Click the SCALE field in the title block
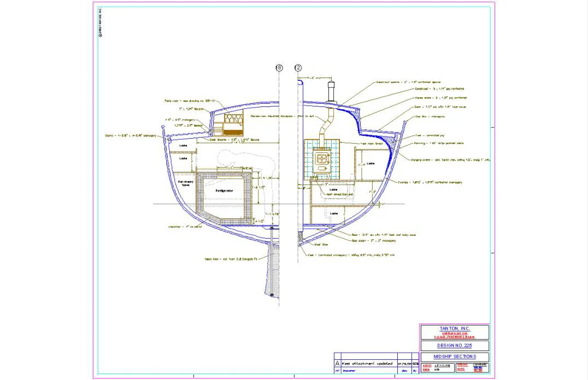The width and height of the screenshot is (588, 380). [x=428, y=366]
